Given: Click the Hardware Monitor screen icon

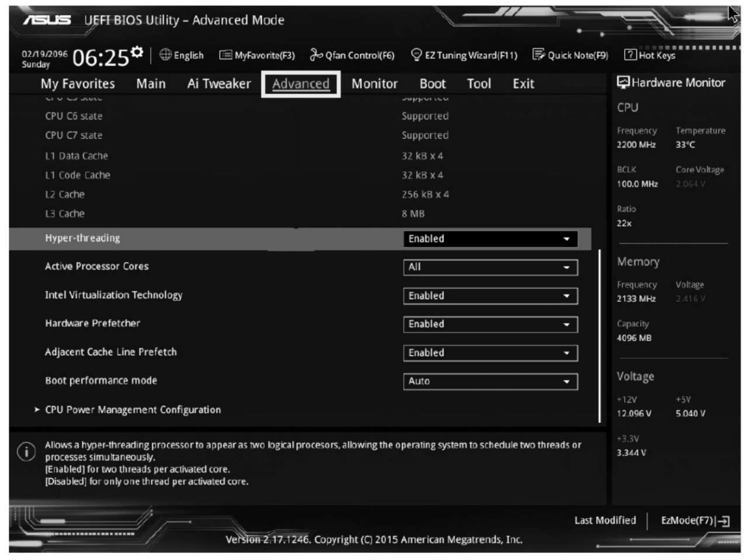Looking at the screenshot, I should [624, 82].
